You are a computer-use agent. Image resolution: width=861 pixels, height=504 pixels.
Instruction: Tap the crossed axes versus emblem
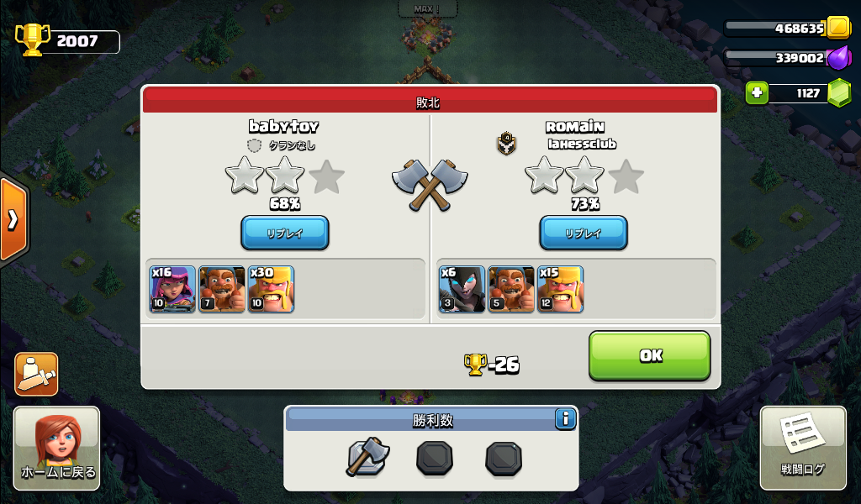pos(430,185)
